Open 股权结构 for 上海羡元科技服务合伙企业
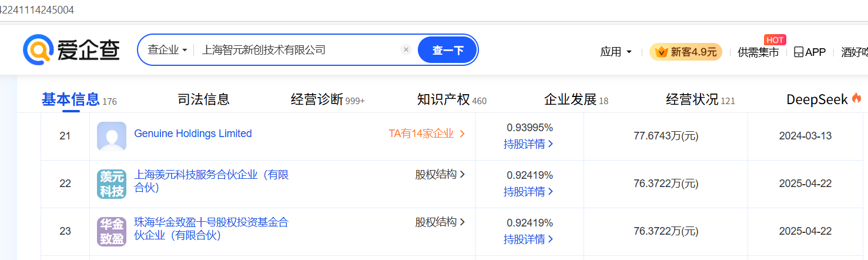 pos(440,174)
